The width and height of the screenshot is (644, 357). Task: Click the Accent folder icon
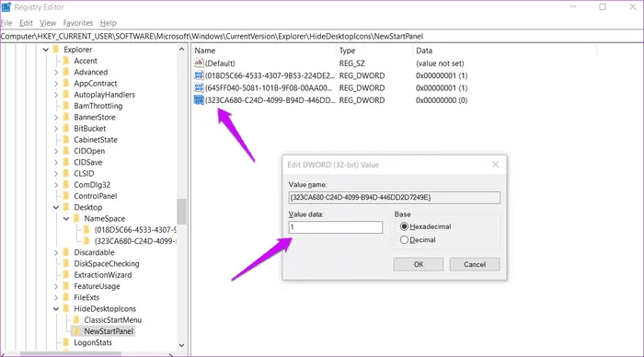[66, 61]
